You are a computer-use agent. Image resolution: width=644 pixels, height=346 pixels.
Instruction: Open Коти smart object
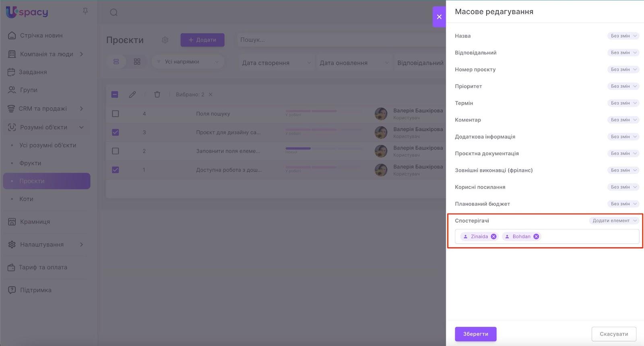pyautogui.click(x=26, y=199)
